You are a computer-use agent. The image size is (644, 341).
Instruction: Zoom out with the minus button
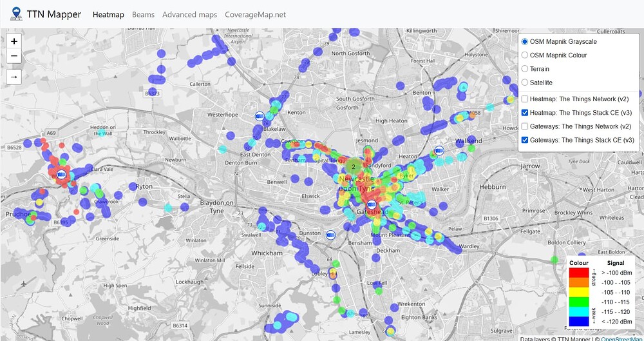click(x=14, y=56)
